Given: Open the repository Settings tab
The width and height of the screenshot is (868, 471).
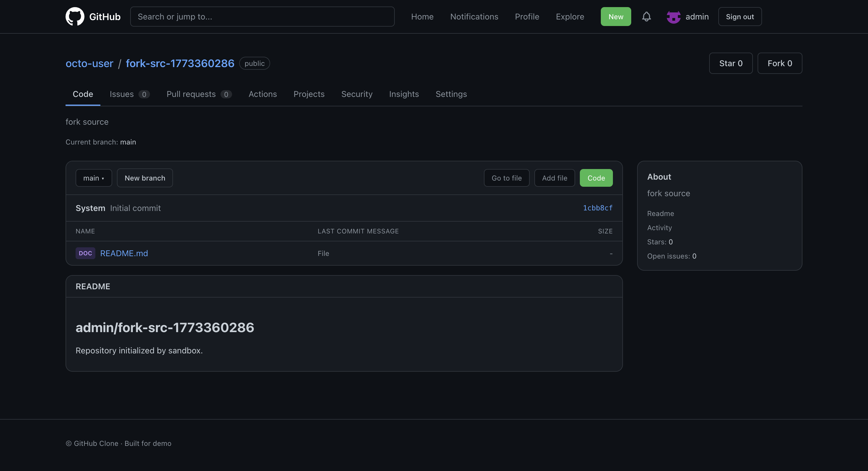Looking at the screenshot, I should pos(451,94).
